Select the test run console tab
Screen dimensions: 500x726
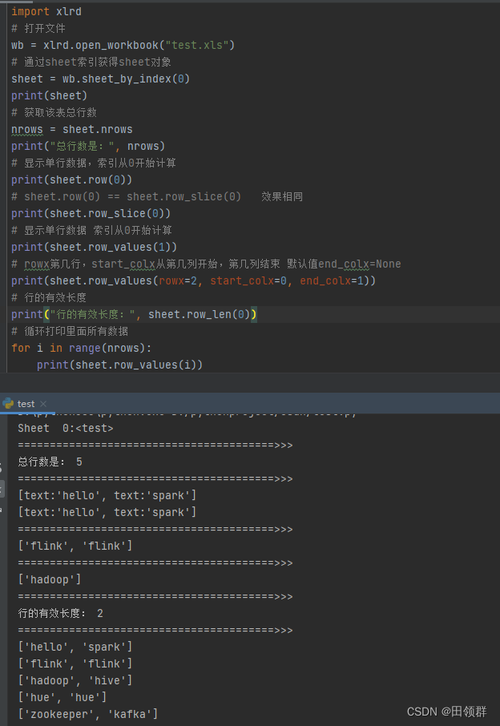coord(26,404)
